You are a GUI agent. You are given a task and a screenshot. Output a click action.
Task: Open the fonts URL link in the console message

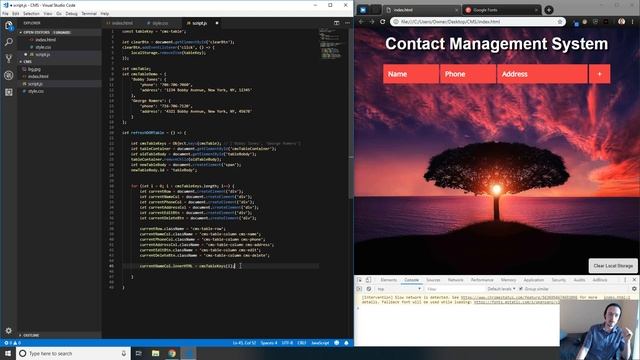pyautogui.click(x=516, y=302)
